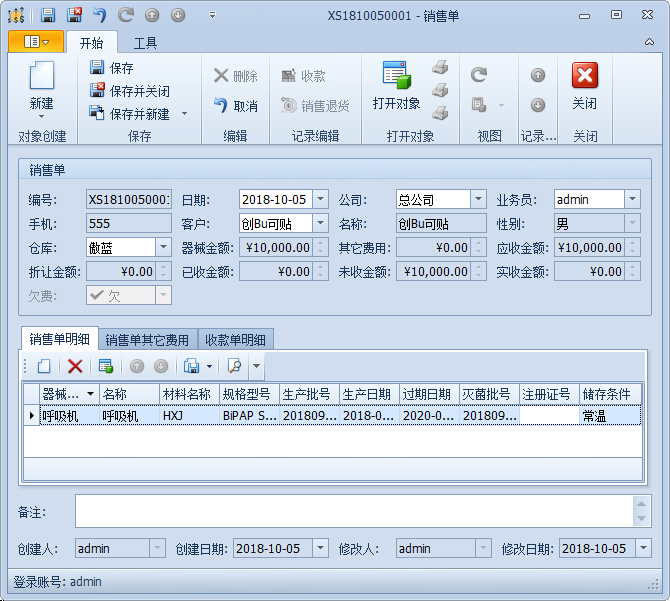Open the 收款单明细 tab
Image resolution: width=670 pixels, height=601 pixels.
[x=235, y=340]
